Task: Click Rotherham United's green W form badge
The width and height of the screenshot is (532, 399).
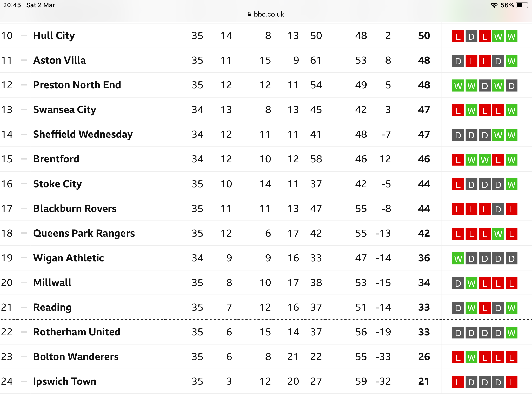Action: (x=511, y=333)
